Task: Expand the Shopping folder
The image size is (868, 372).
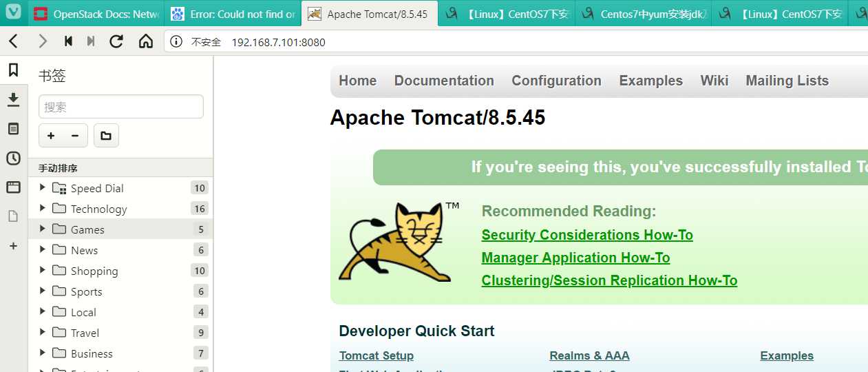Action: coord(43,270)
